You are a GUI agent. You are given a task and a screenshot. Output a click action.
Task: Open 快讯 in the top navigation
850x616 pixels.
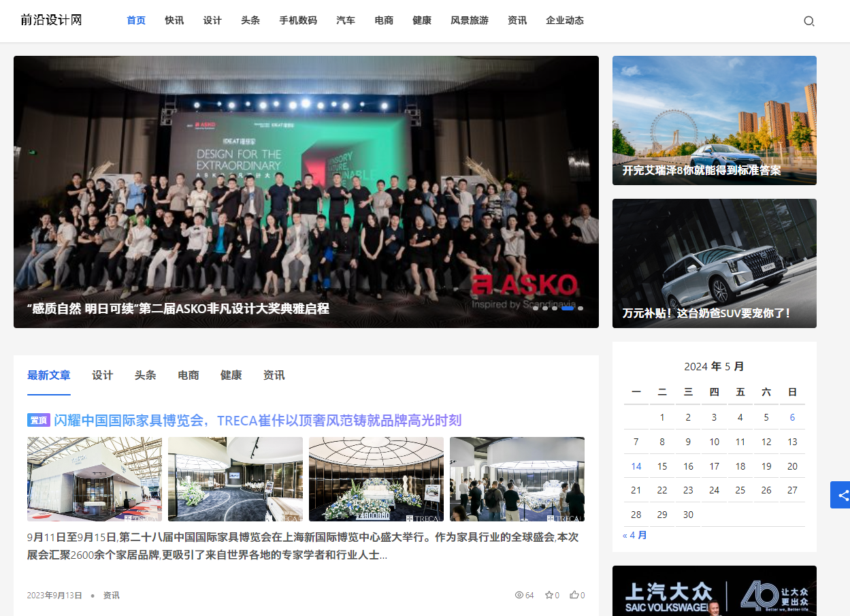pos(174,20)
